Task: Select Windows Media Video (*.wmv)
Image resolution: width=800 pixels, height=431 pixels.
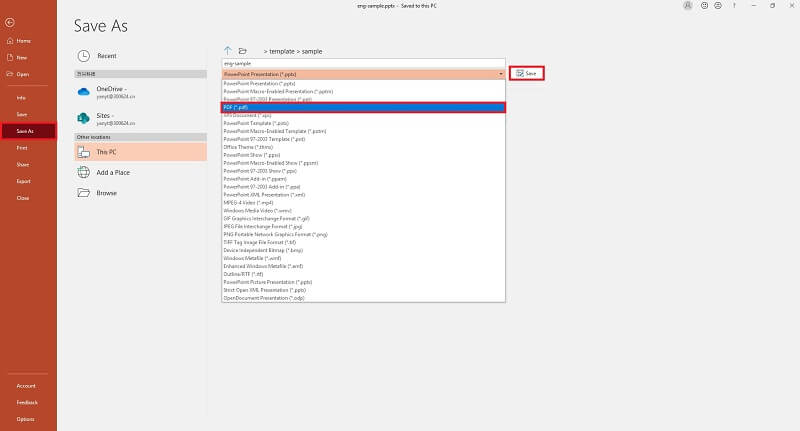Action: (363, 210)
